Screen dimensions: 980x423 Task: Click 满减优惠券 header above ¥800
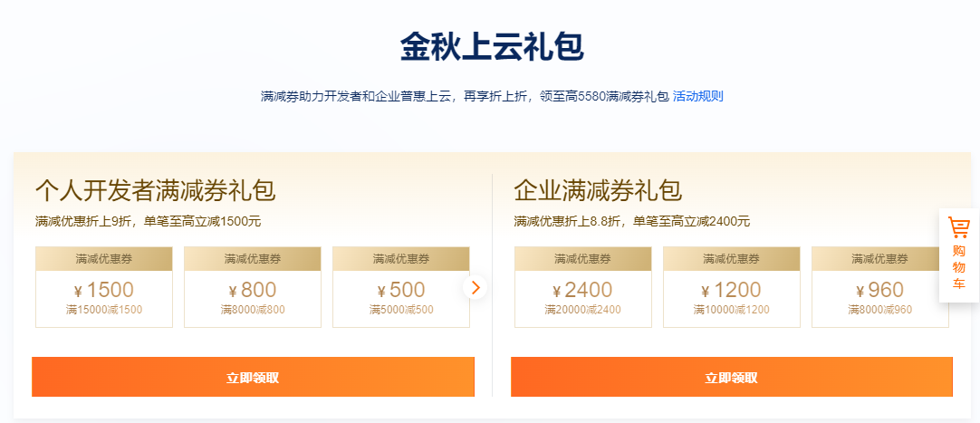point(253,259)
